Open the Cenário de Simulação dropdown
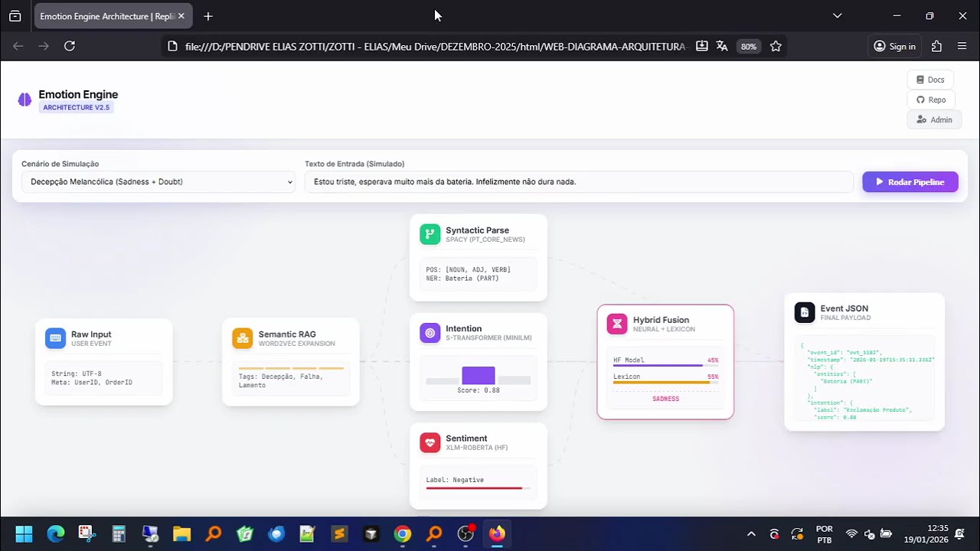Viewport: 980px width, 551px height. click(158, 182)
